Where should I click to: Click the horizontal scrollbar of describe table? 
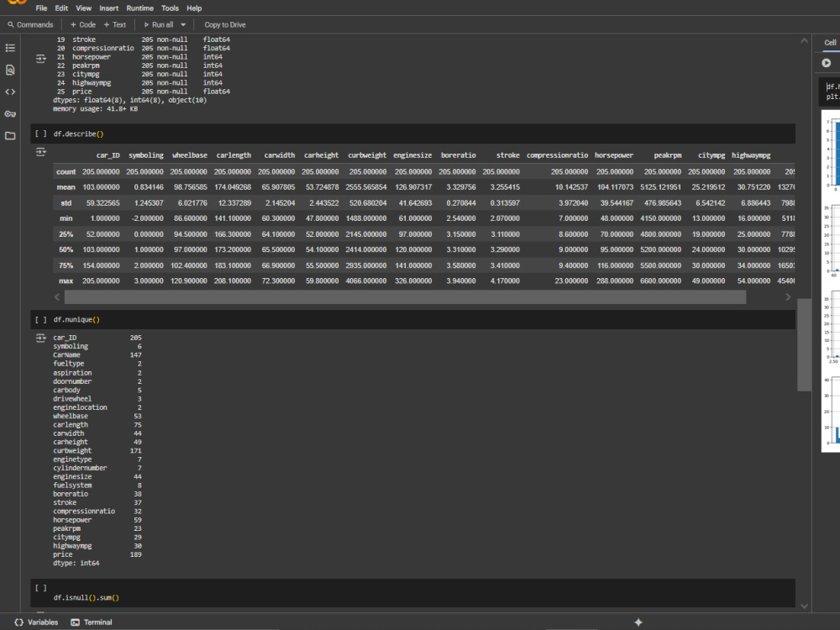(x=405, y=297)
